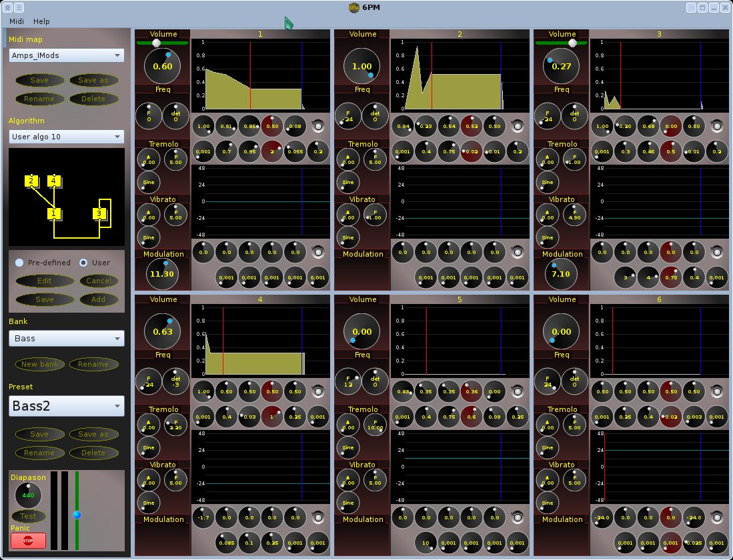The width and height of the screenshot is (733, 560).
Task: Toggle operator 1 amplitude envelope loop icon
Action: point(318,126)
